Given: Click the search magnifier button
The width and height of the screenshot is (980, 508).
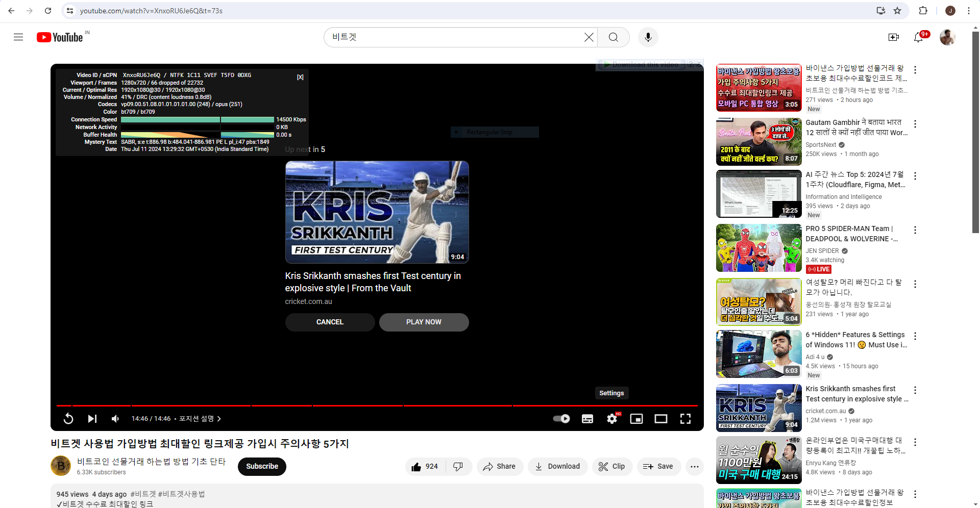Looking at the screenshot, I should point(614,37).
